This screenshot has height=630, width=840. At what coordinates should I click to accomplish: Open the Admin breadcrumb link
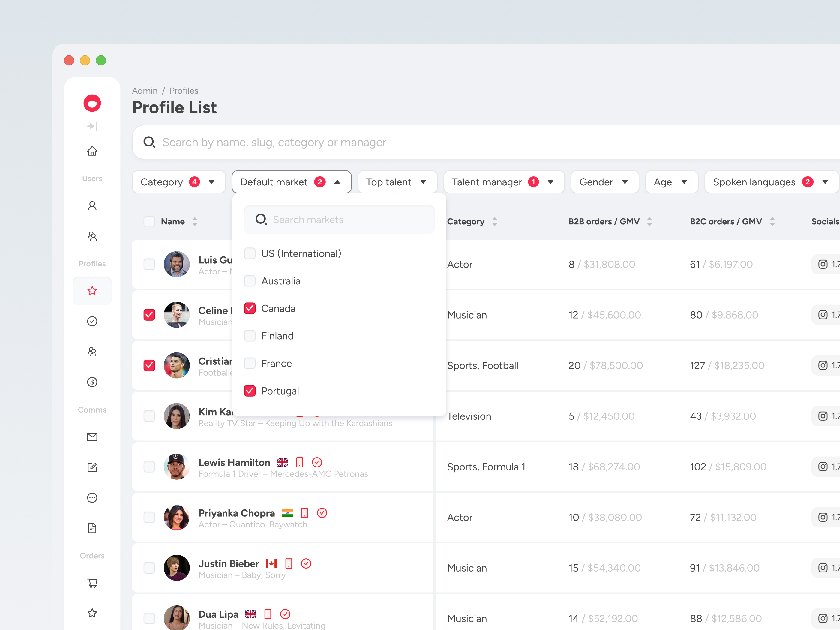tap(145, 91)
